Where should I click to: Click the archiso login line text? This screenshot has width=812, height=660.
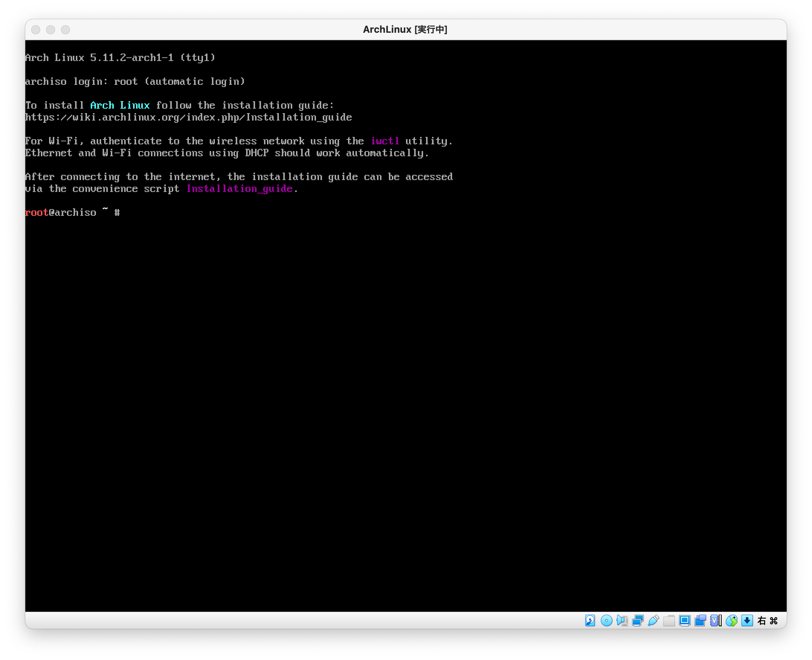pyautogui.click(x=135, y=81)
